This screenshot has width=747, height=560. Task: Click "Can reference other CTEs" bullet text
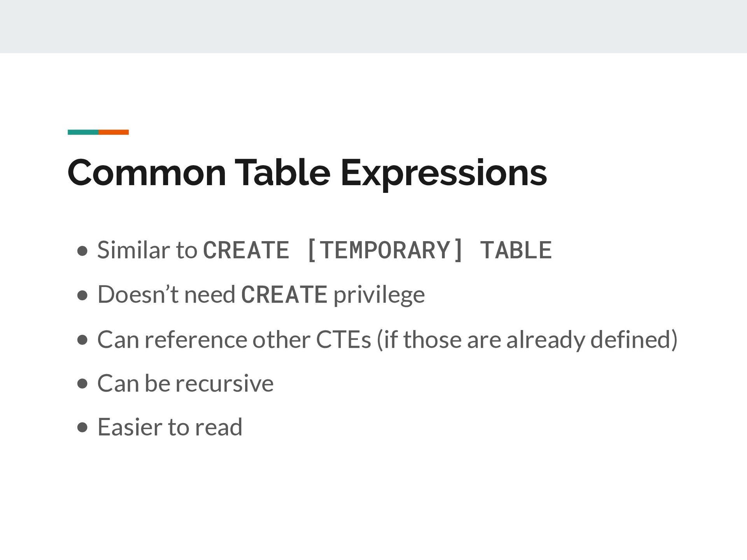pyautogui.click(x=234, y=339)
